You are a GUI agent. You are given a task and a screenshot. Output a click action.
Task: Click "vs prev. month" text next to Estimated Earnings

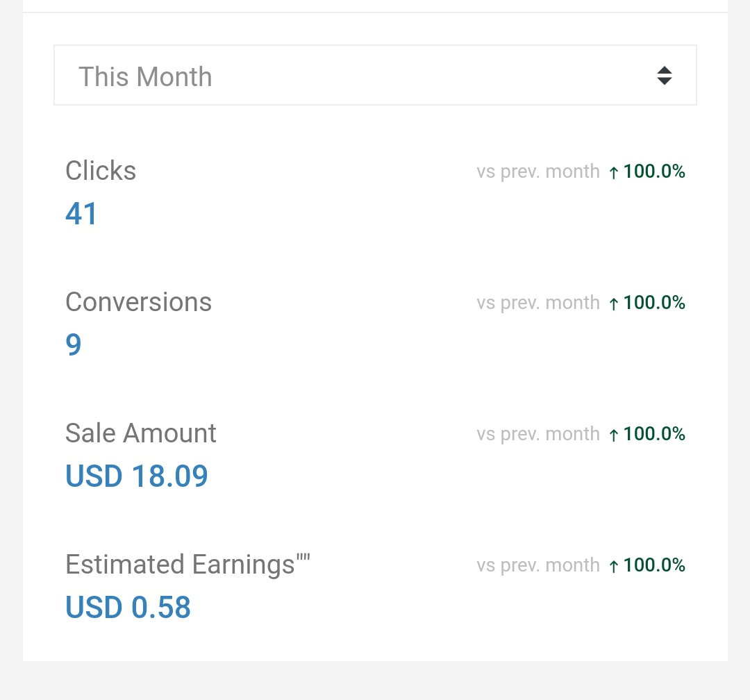coord(538,565)
